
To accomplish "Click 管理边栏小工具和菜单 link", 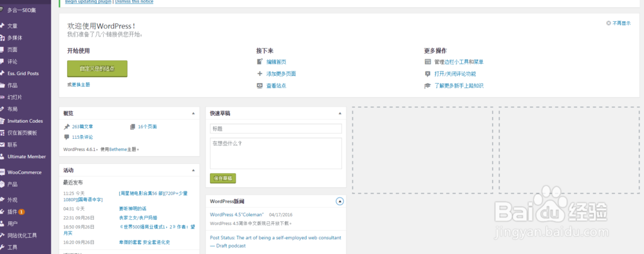I will 459,62.
